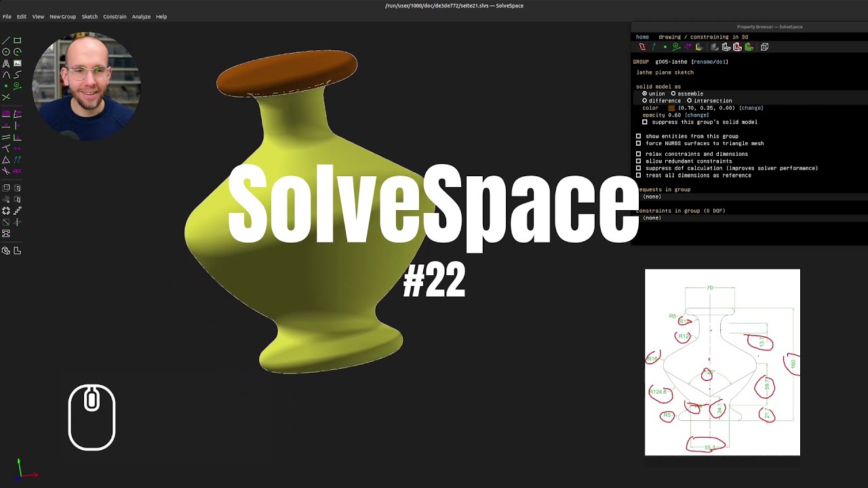The width and height of the screenshot is (868, 488).
Task: Click the brown group color swatch
Action: [x=671, y=108]
